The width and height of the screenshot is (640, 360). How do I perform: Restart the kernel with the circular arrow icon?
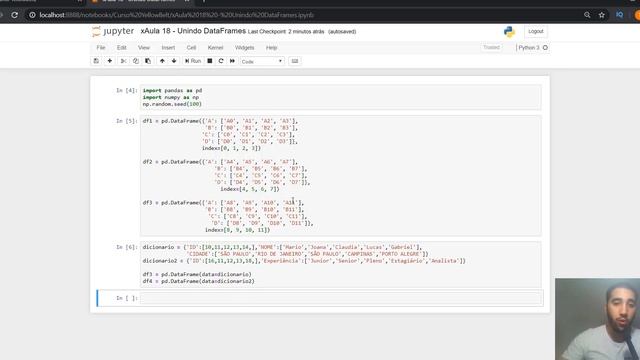point(221,61)
